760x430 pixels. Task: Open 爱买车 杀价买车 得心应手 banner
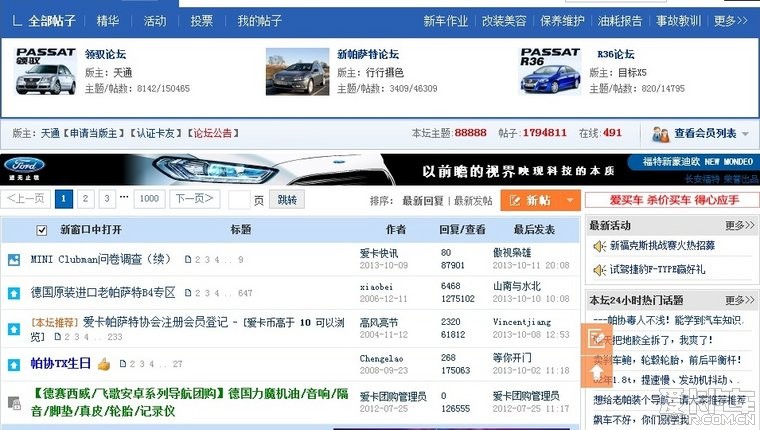672,200
